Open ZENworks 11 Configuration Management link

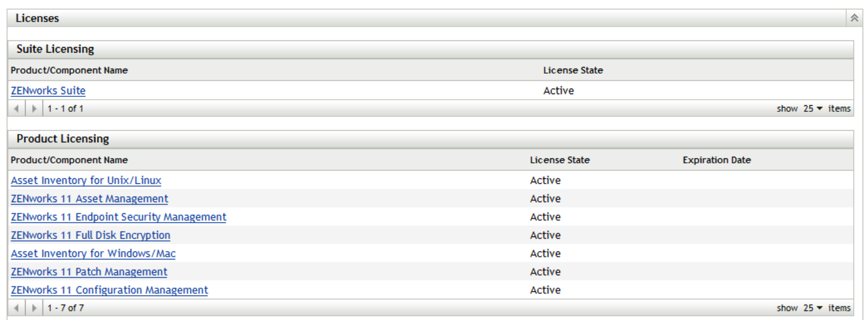(109, 290)
